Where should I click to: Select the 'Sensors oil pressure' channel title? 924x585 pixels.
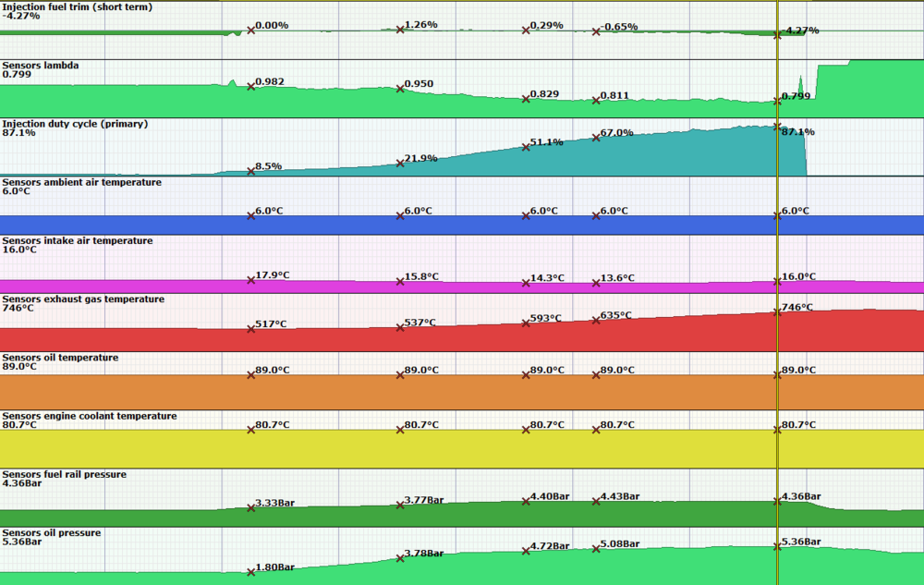click(x=51, y=532)
